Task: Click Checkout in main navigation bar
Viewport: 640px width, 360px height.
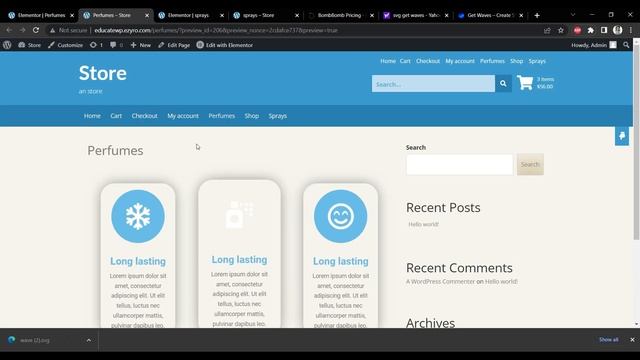Action: click(144, 116)
